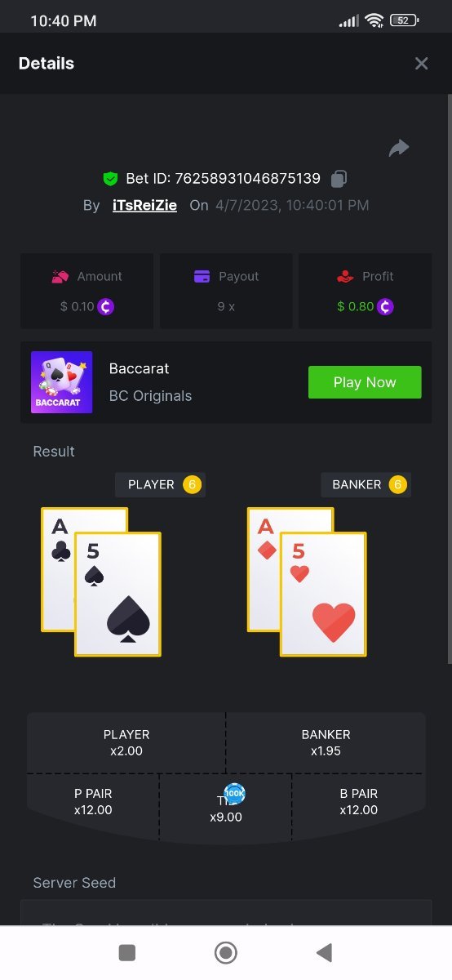
Task: Tap the Android home button
Action: click(x=226, y=952)
